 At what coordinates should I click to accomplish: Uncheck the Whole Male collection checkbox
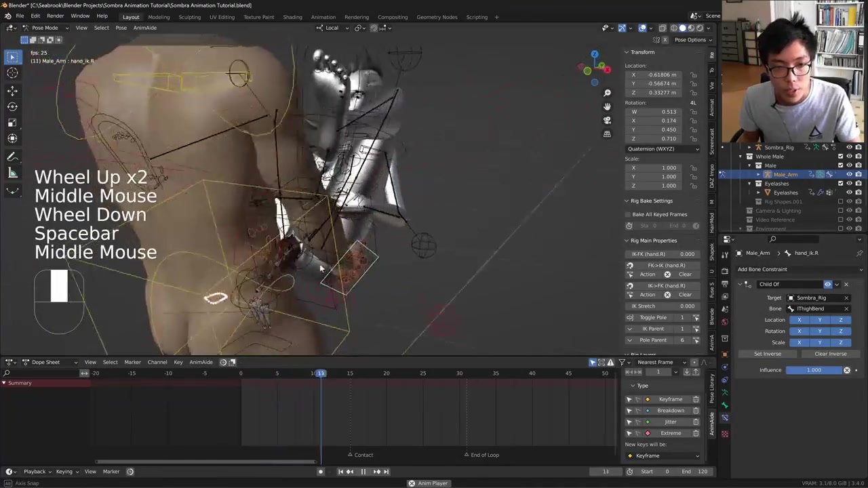[x=840, y=157]
